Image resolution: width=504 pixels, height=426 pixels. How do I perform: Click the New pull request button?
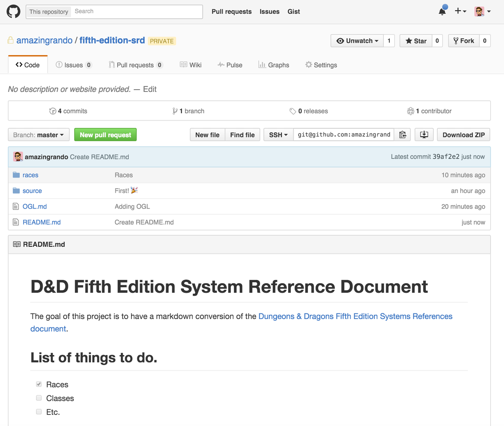point(105,135)
